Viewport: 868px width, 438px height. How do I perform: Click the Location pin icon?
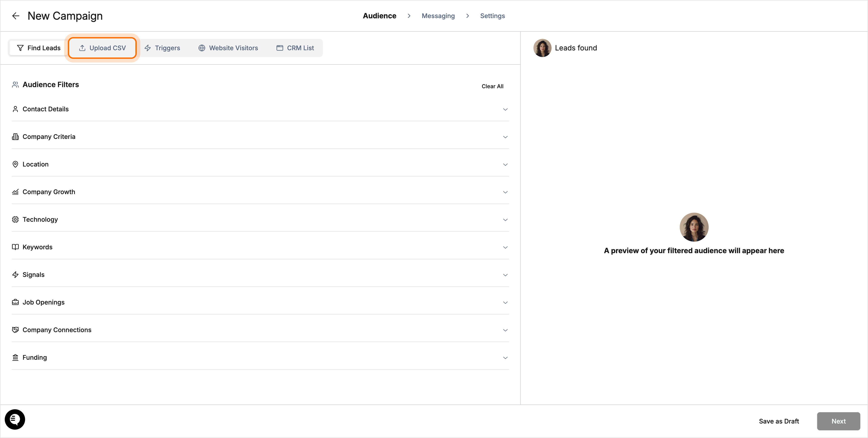pyautogui.click(x=15, y=164)
